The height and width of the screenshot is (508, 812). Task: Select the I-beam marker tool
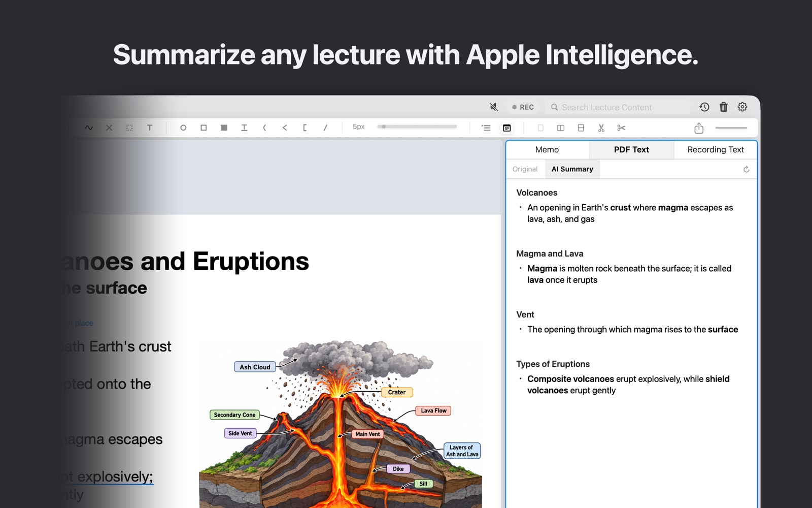click(244, 128)
